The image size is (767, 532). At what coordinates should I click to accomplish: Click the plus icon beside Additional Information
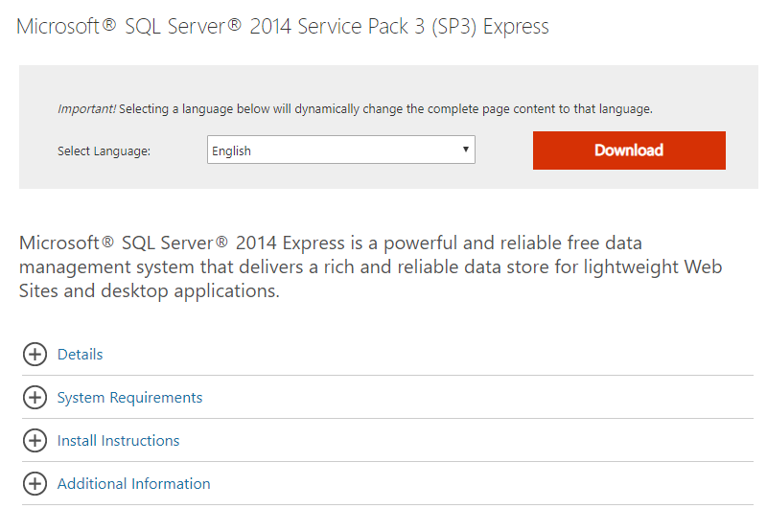35,484
